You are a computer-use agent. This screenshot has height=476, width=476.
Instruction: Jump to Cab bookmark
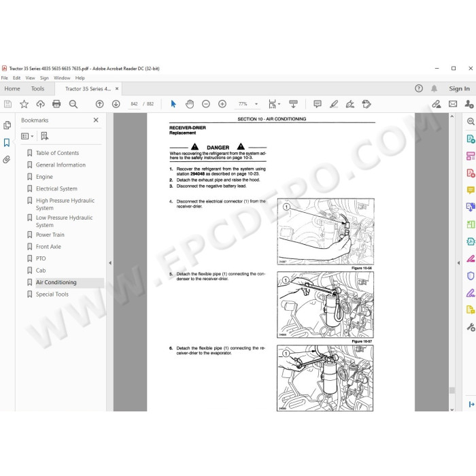click(x=41, y=270)
